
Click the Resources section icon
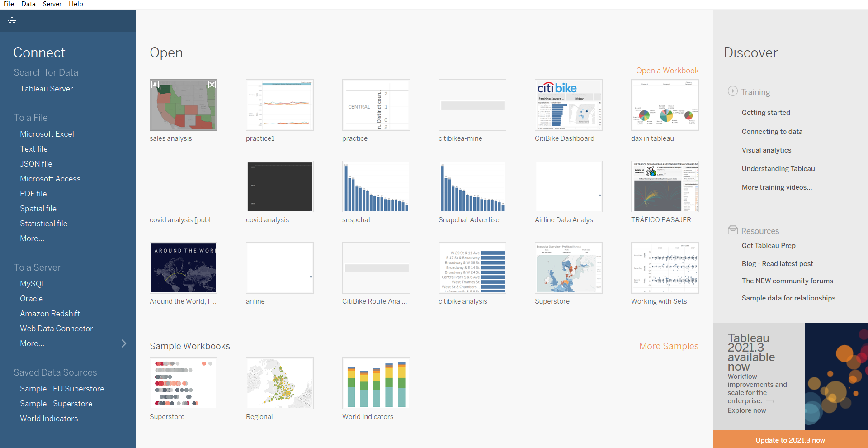pyautogui.click(x=732, y=230)
